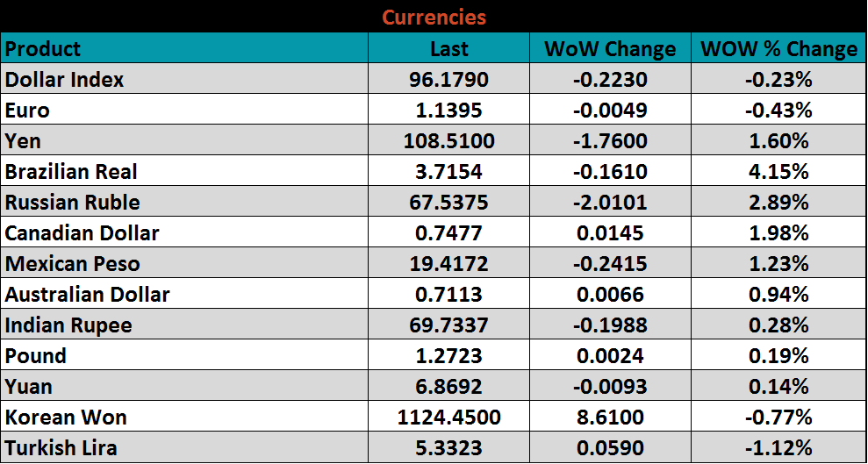This screenshot has height=464, width=868.
Task: Select the Yen product cell
Action: click(x=24, y=141)
